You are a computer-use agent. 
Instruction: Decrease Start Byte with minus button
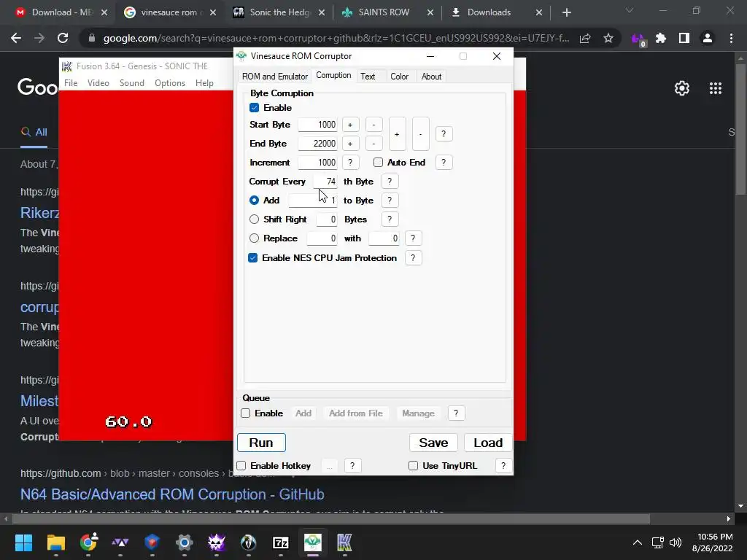[374, 125]
